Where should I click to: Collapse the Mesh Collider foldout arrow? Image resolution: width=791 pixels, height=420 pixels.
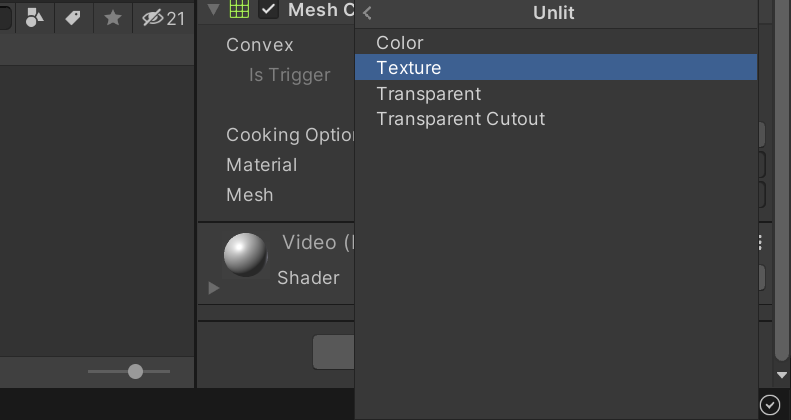[x=213, y=10]
